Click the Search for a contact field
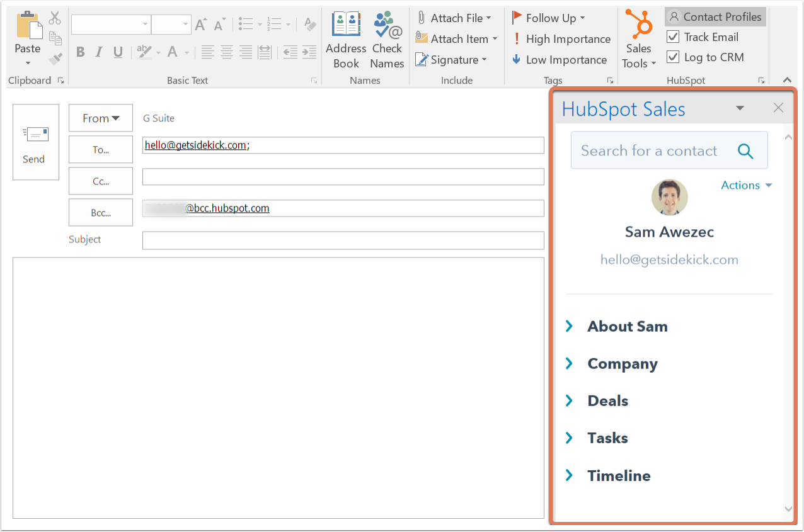804x532 pixels. [x=669, y=150]
